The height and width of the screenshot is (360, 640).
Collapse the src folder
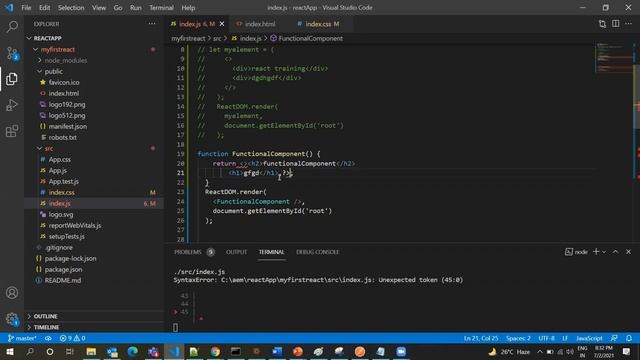coord(49,148)
